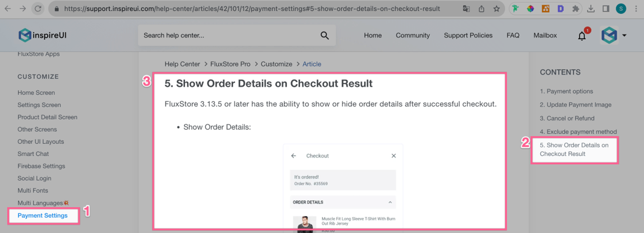Click the X close icon in checkout screenshot

click(394, 156)
